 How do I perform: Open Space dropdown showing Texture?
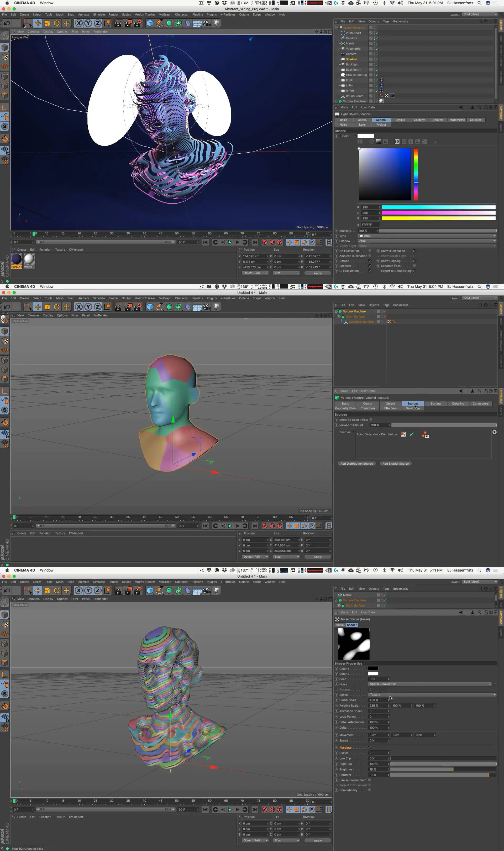click(x=432, y=695)
